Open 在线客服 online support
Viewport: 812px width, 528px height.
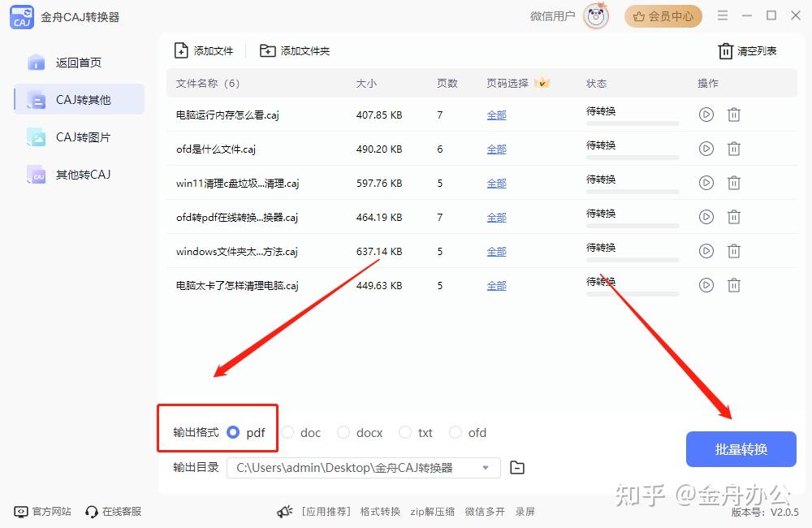(114, 512)
